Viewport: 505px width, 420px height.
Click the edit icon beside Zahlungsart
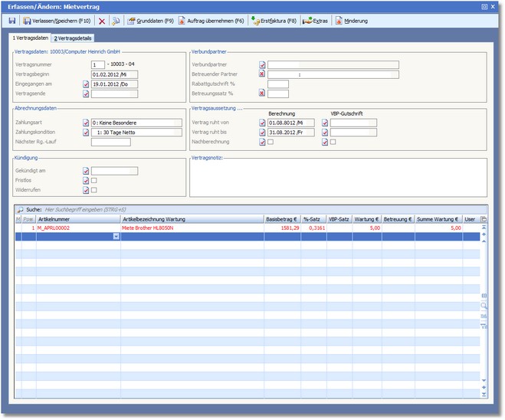(86, 122)
